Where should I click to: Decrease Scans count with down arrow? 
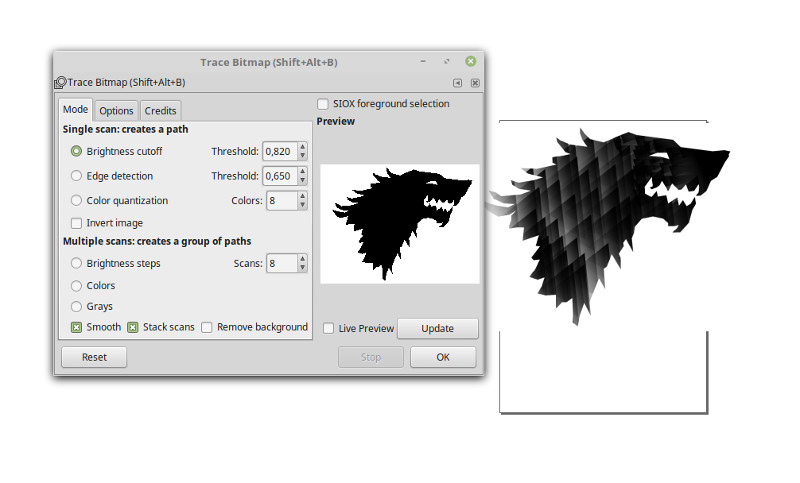[x=303, y=267]
